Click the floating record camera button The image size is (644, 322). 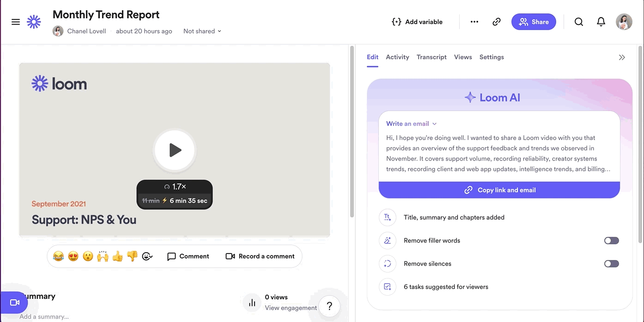14,303
